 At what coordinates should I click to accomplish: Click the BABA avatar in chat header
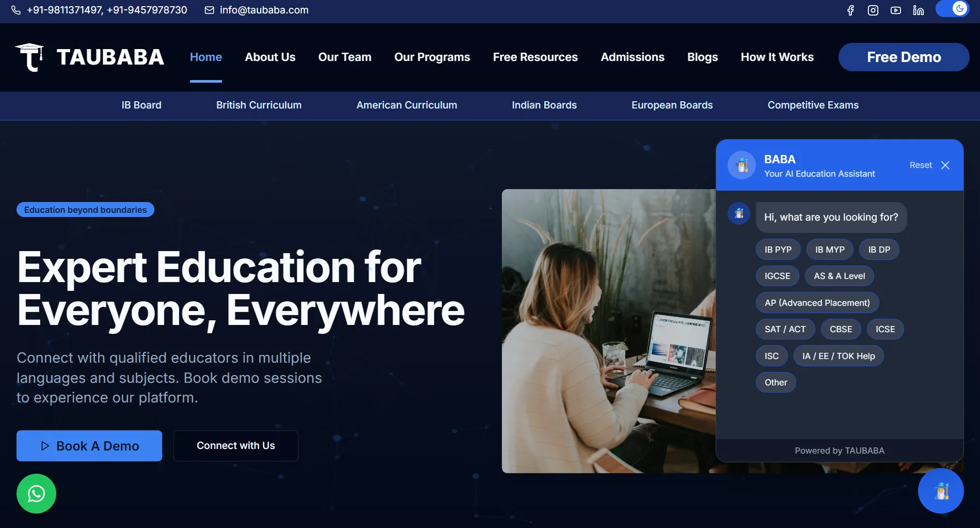(x=741, y=165)
